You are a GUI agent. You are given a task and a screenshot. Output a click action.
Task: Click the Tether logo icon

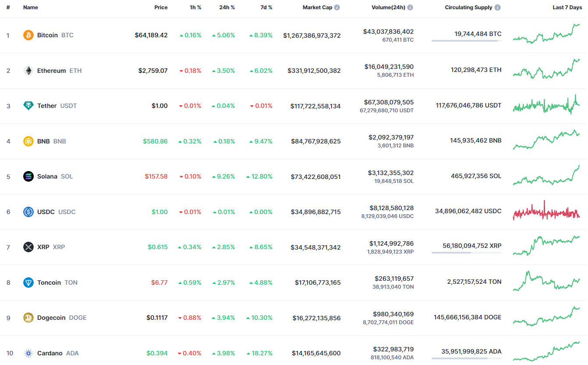click(x=28, y=106)
